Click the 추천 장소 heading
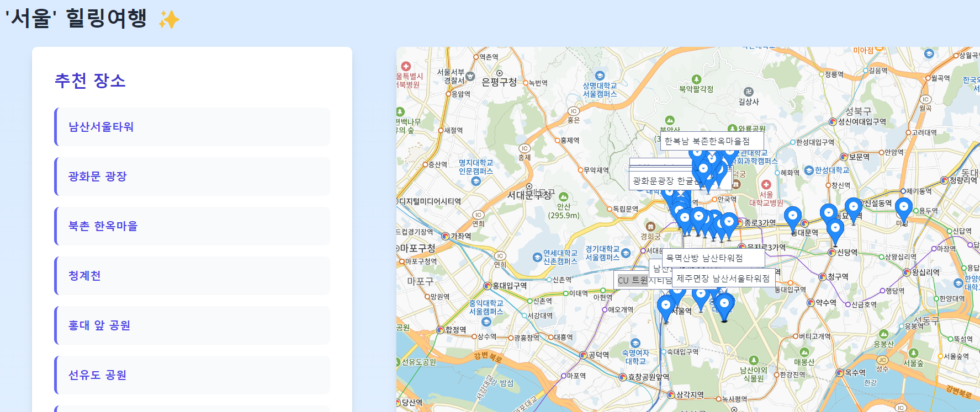980x412 pixels. tap(90, 81)
